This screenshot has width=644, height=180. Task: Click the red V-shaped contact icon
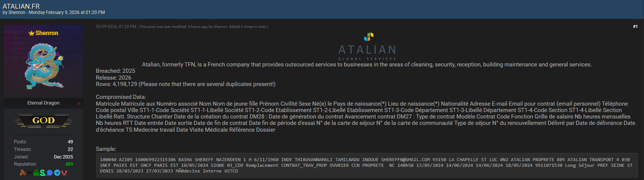click(64, 173)
